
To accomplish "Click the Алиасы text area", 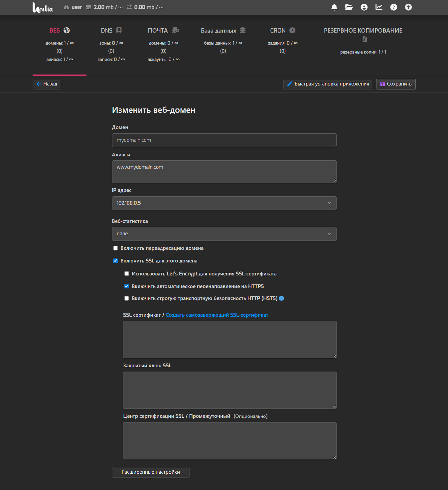I will click(224, 172).
